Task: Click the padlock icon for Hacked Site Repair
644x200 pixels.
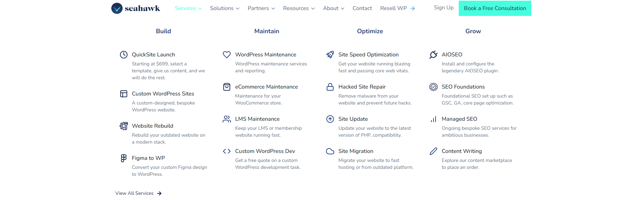Action: click(x=330, y=87)
